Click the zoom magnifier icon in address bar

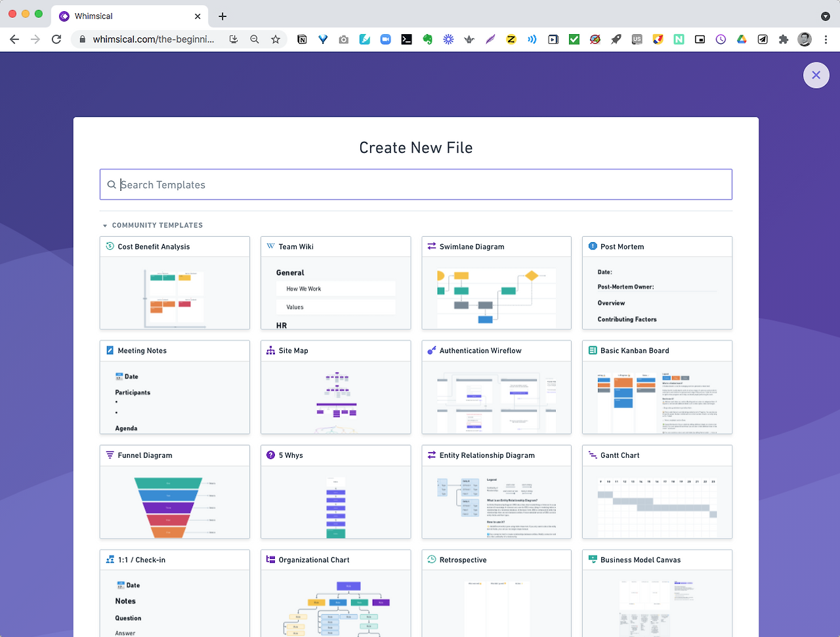[255, 39]
